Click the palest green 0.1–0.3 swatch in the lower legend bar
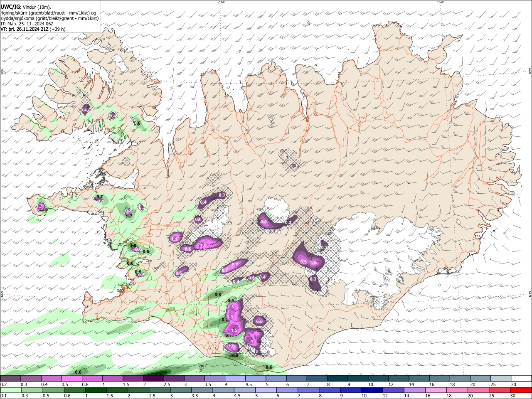 (x=10, y=390)
